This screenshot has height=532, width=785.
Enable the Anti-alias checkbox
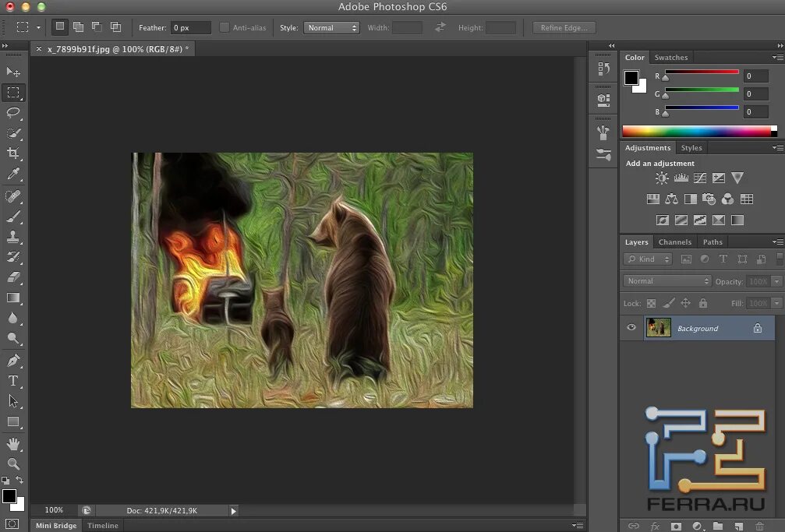click(x=225, y=28)
